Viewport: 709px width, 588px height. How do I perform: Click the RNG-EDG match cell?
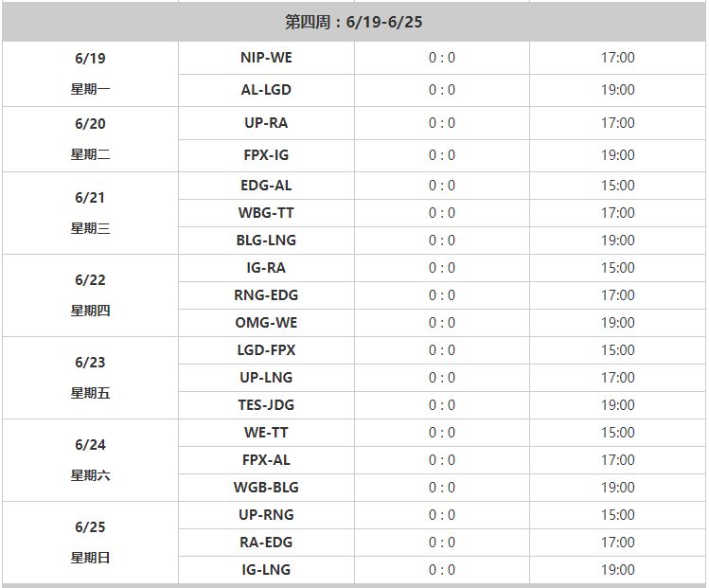(x=266, y=295)
